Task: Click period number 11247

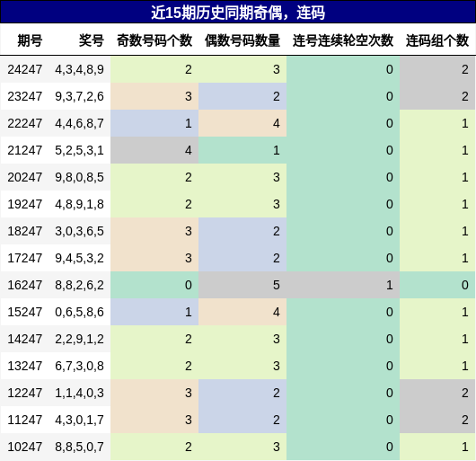Action: click(25, 420)
